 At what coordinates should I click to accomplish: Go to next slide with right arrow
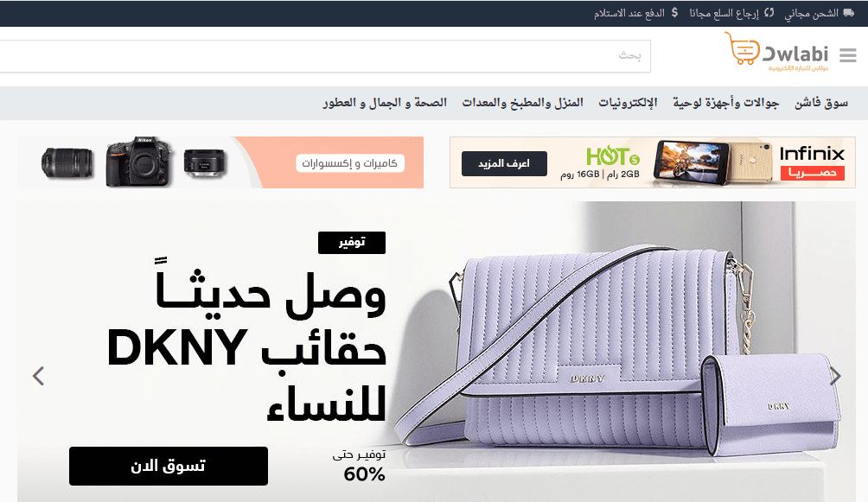click(835, 377)
